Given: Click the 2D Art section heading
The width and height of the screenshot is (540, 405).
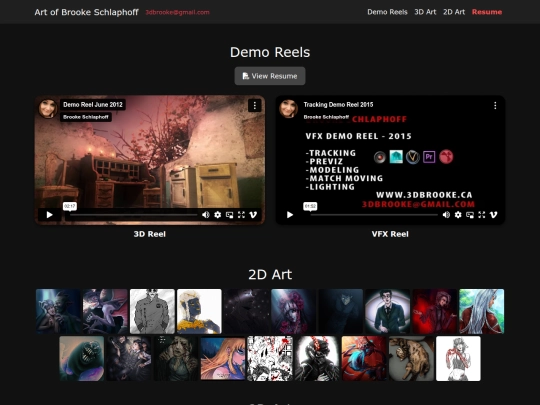Looking at the screenshot, I should pos(270,274).
